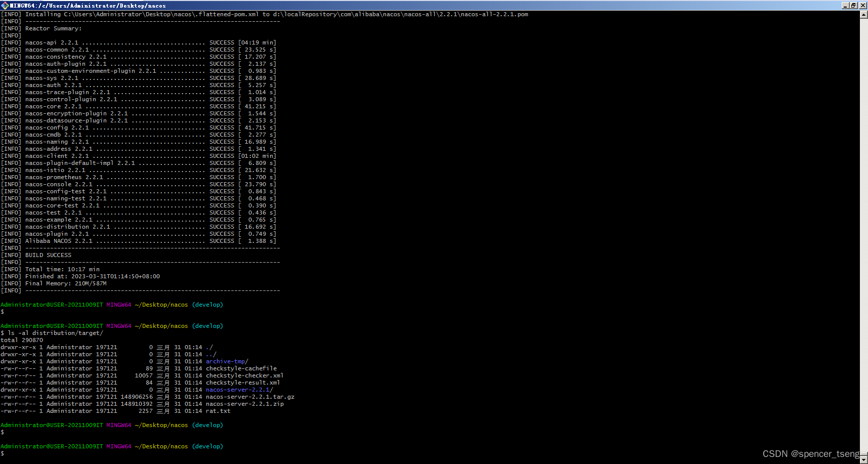Image resolution: width=868 pixels, height=464 pixels.
Task: Select the nacos-server-2.2.1.tar.gz filename
Action: 250,397
